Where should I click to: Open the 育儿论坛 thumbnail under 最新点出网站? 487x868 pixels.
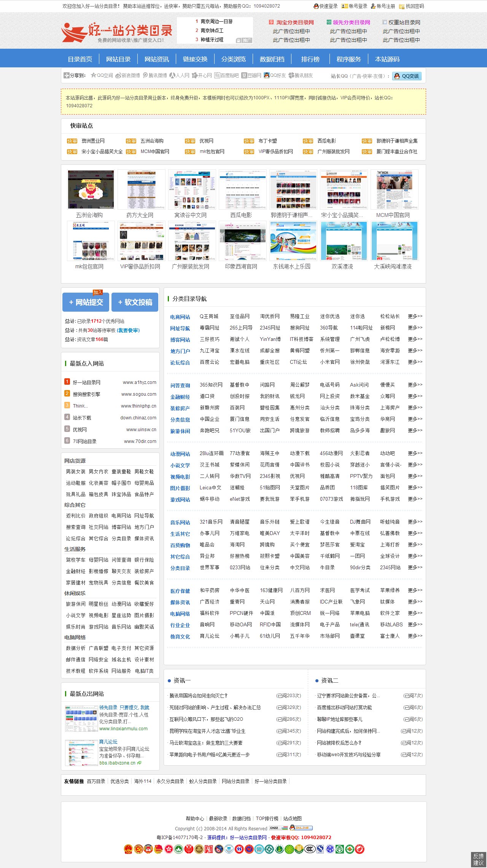coord(81,753)
